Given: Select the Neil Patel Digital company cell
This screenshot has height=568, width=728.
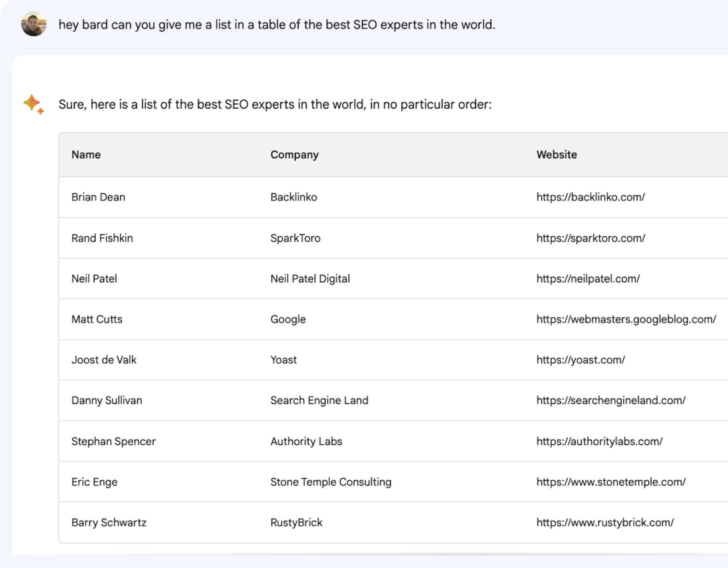Looking at the screenshot, I should (310, 278).
